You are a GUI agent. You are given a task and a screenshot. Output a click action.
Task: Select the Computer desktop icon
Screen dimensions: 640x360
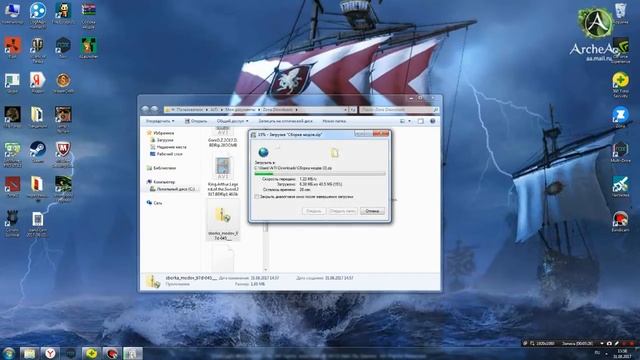pos(12,13)
